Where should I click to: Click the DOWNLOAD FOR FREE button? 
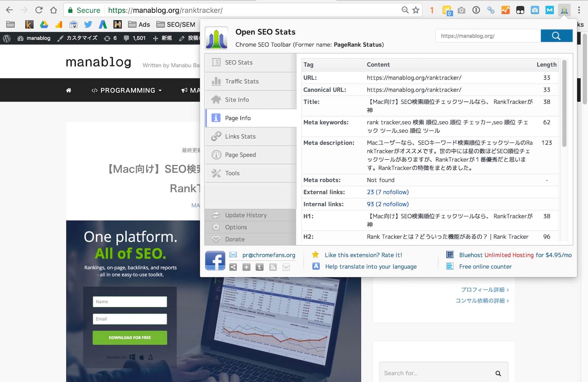click(130, 338)
